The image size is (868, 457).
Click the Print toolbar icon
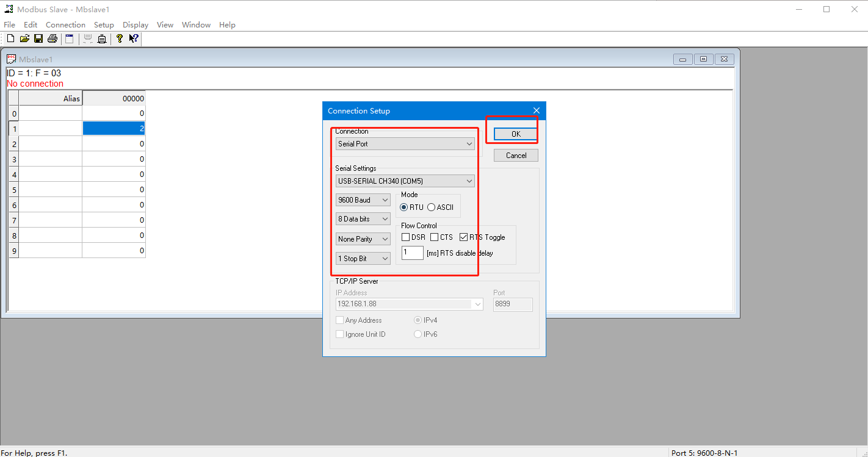coord(52,39)
